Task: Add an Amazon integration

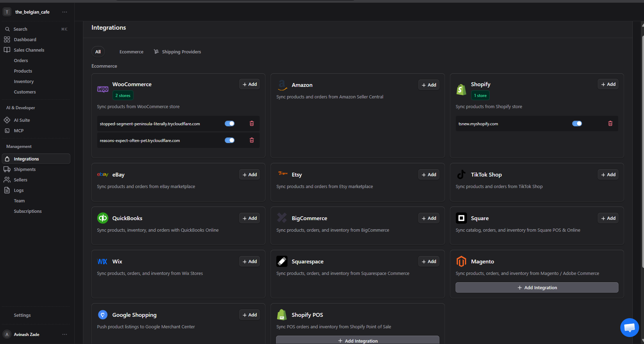Action: (429, 85)
